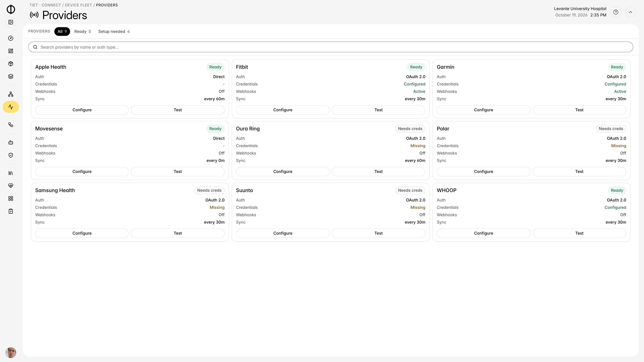Click the help question mark icon
Viewport: 644px width, 362px height.
(616, 12)
